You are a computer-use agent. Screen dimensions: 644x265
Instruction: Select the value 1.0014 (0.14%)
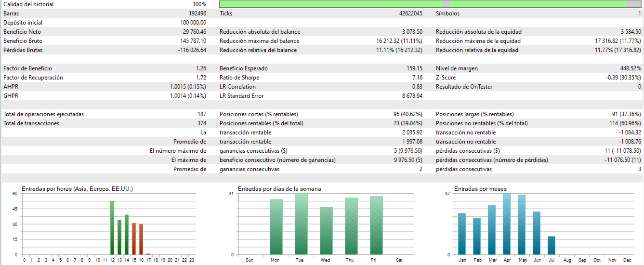188,96
